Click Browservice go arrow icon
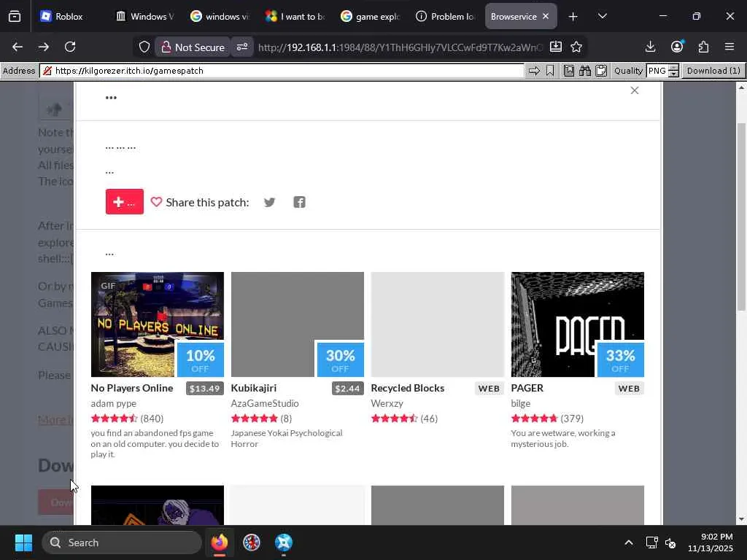Screen dimensions: 747x560 pyautogui.click(x=535, y=71)
